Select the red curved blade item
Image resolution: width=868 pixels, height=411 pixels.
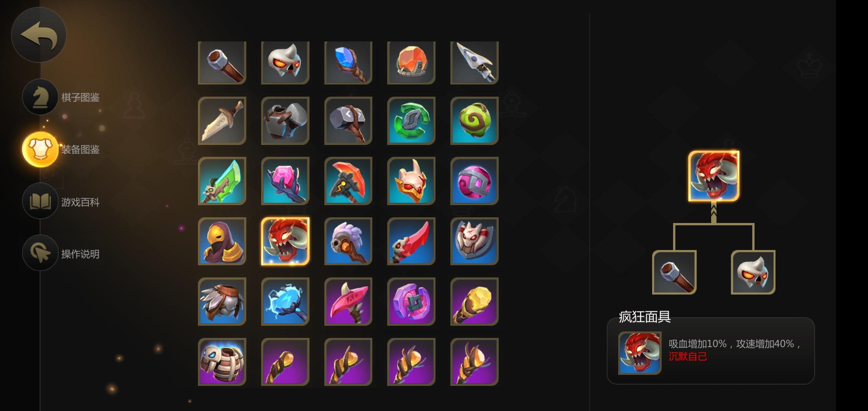pos(411,241)
